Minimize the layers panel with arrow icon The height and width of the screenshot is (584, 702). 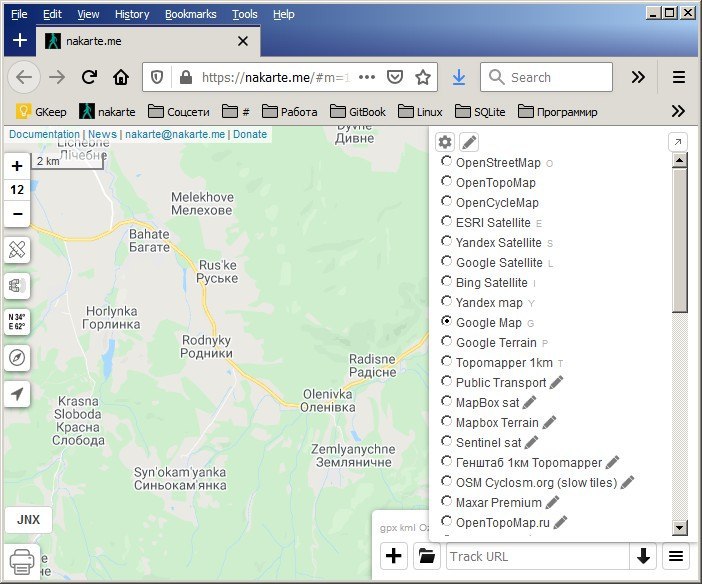point(677,142)
